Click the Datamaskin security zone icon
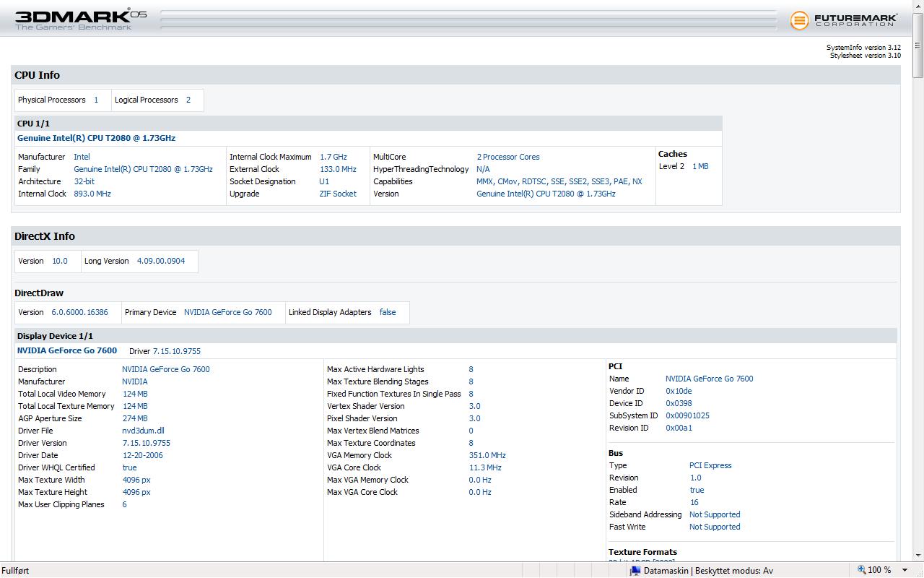This screenshot has height=578, width=924. (635, 570)
